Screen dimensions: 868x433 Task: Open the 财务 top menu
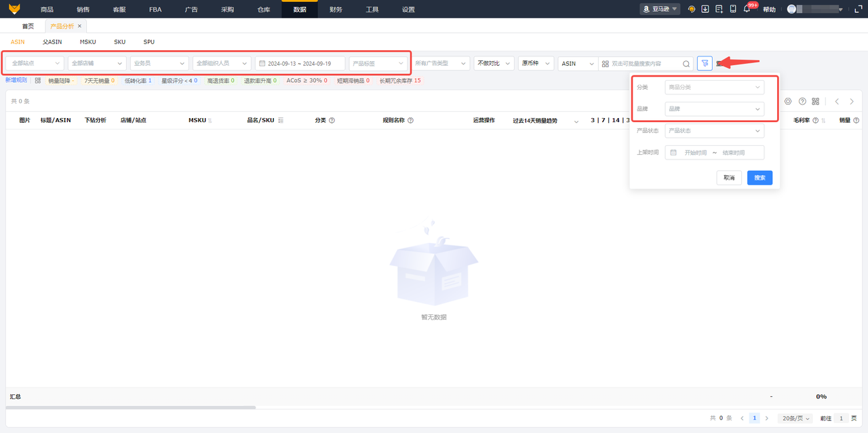[x=336, y=10]
